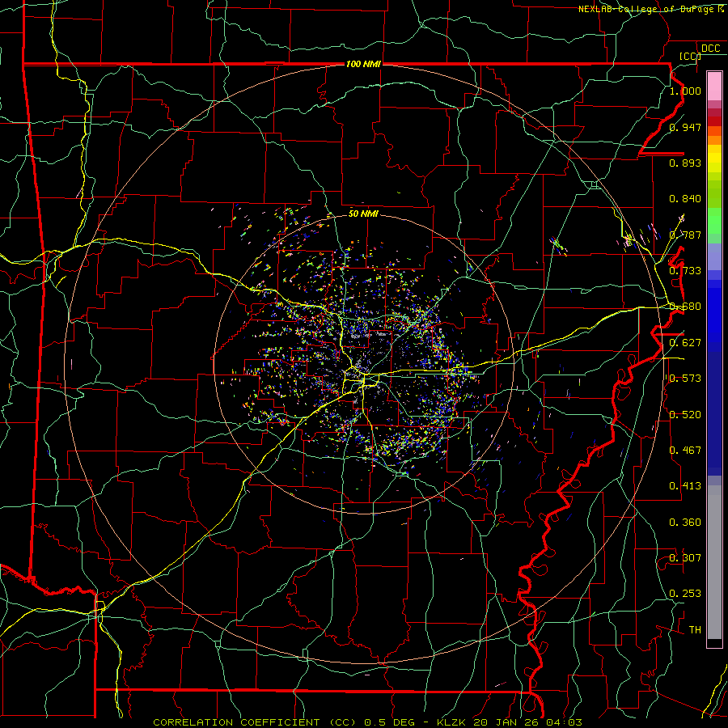Click the 0.893 legend value

[685, 163]
